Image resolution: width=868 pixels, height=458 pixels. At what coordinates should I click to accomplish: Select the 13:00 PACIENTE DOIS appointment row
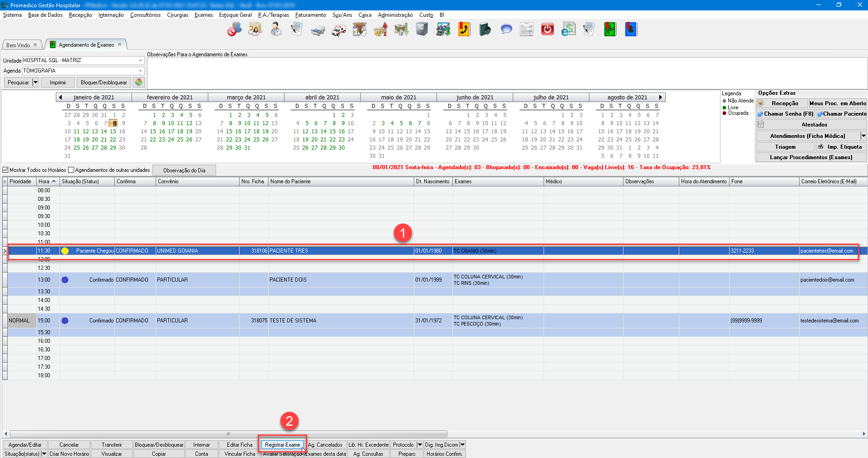(288, 280)
